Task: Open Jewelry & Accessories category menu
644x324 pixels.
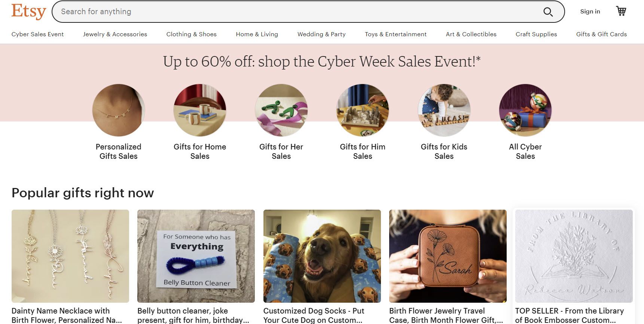Action: [x=115, y=34]
